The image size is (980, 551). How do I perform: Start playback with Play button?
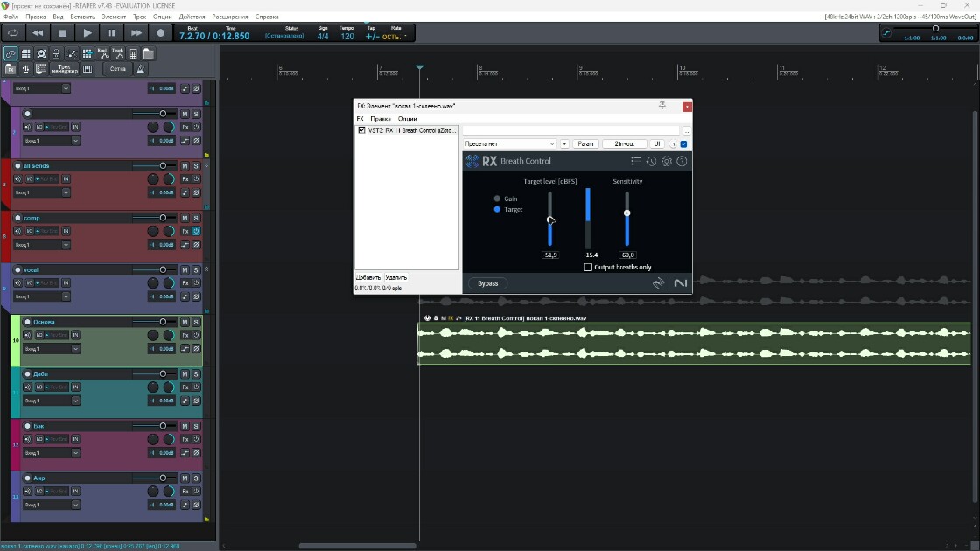coord(87,33)
